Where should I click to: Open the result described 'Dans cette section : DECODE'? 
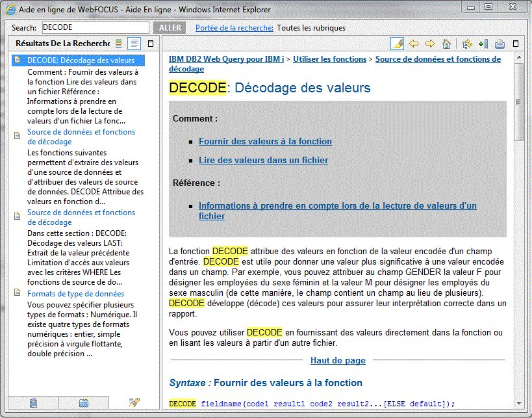click(x=81, y=217)
